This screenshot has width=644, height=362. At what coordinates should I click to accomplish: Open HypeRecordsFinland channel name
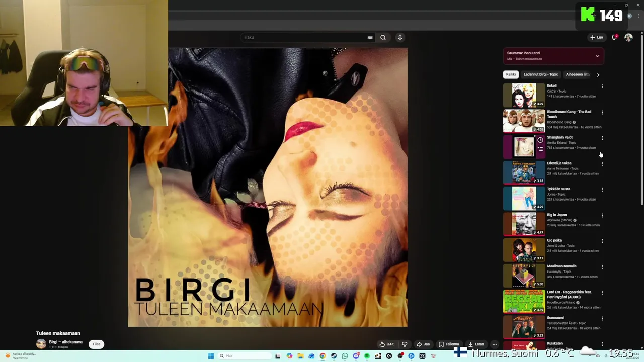click(561, 302)
